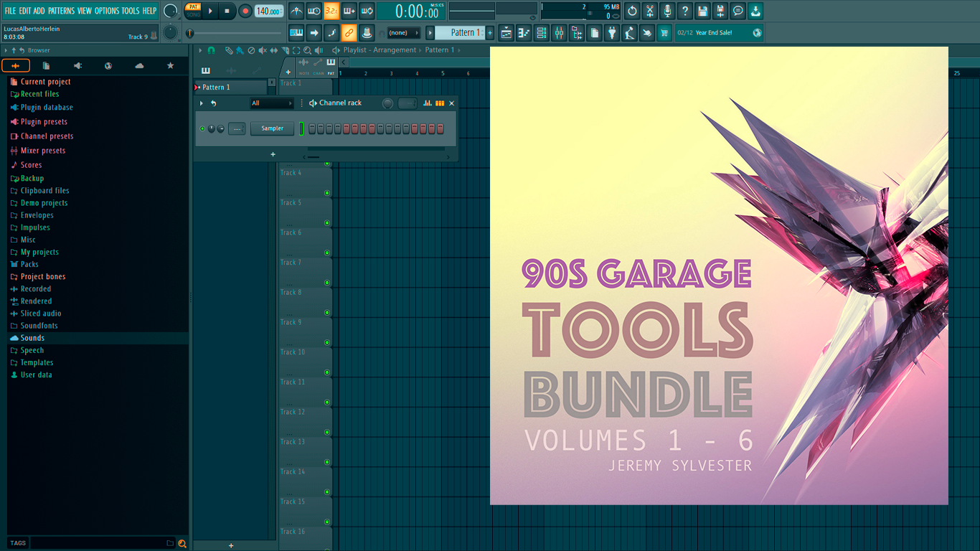Click the metronome icon

point(296,11)
